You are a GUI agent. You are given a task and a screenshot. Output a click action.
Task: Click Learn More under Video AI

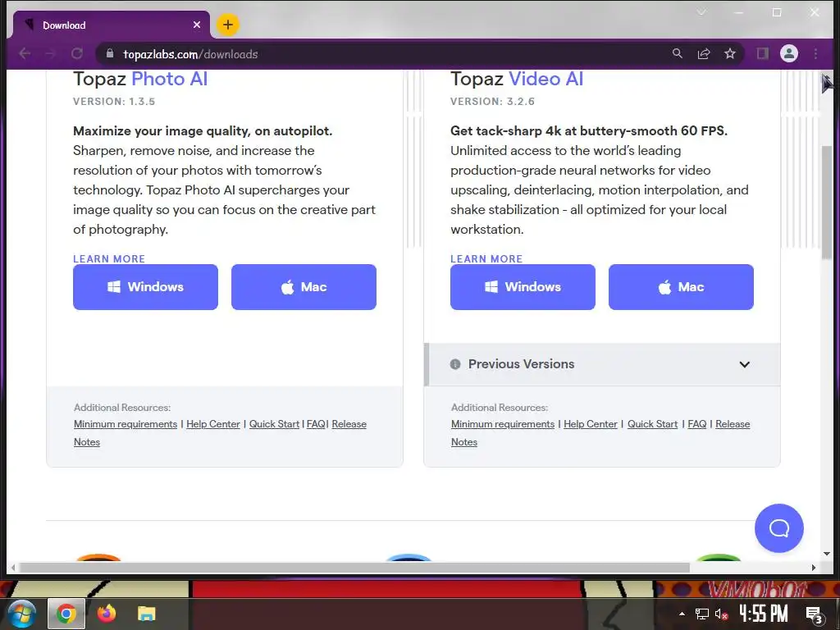click(486, 258)
